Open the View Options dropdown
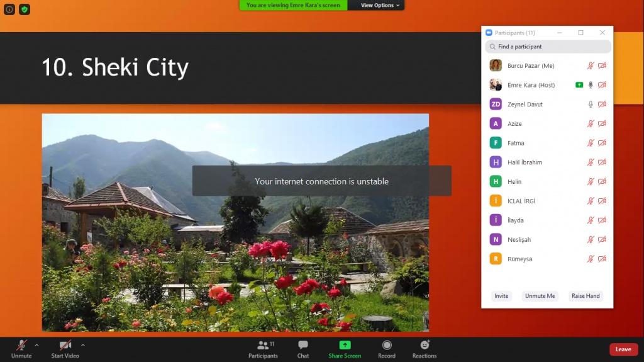Viewport: 644px width, 362px height. pos(380,5)
